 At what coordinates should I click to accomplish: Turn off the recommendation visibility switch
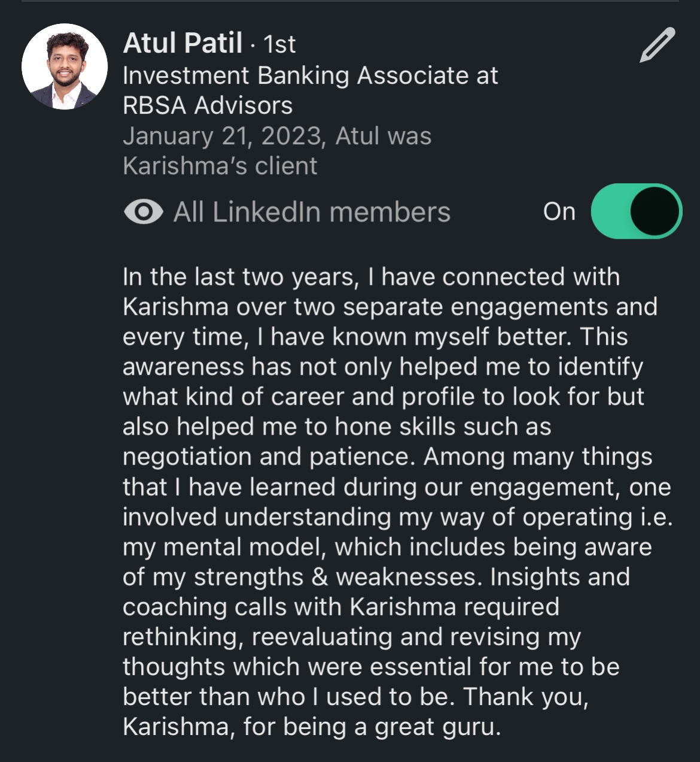coord(636,211)
